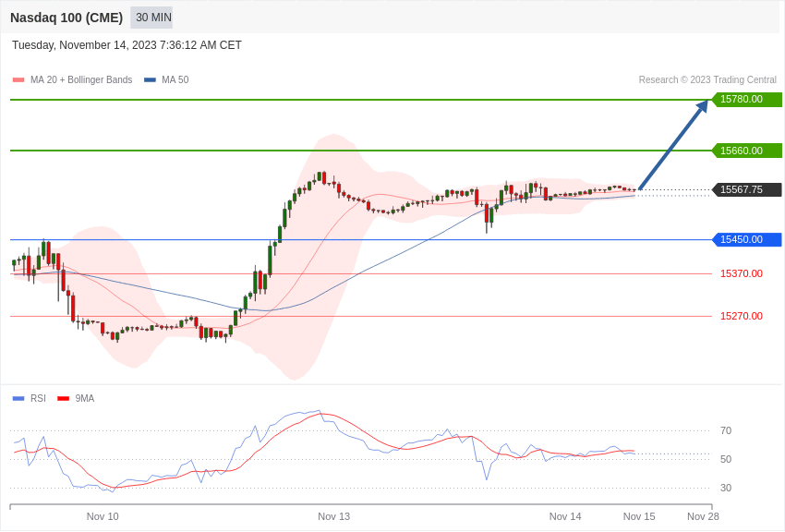Click the 15780.00 resistance price tag
Viewport: 785px width, 532px height.
click(746, 99)
